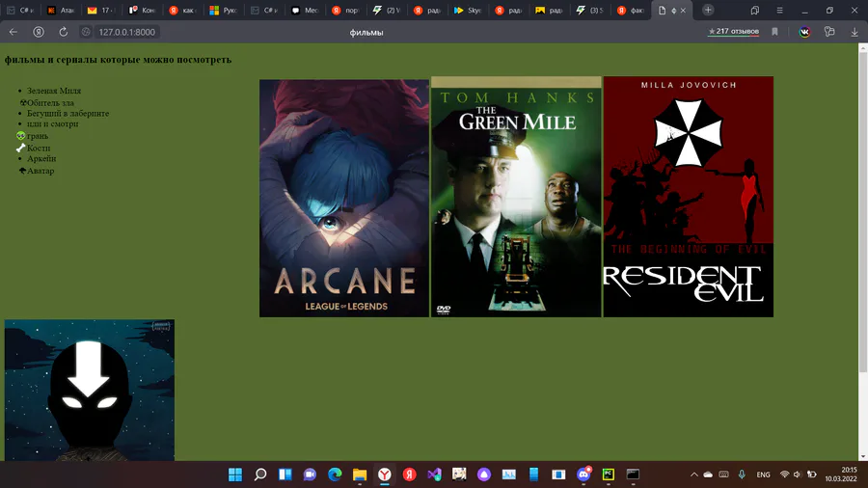868x488 pixels.
Task: Open the VK extension icon in the toolbar
Action: click(805, 32)
